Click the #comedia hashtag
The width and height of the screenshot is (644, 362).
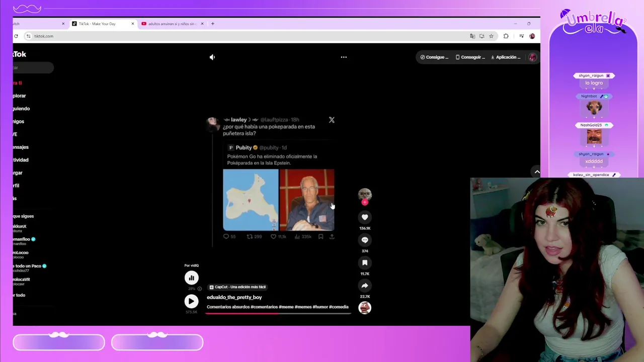(339, 307)
